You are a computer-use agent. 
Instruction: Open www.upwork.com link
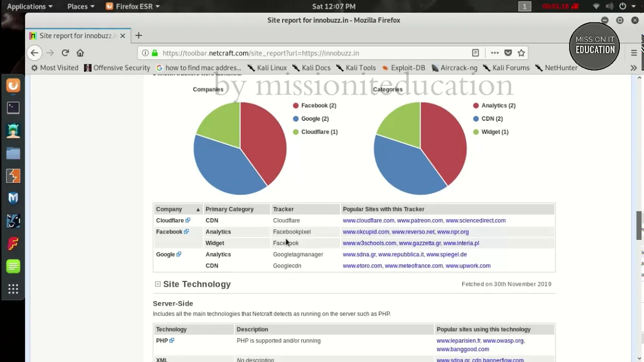[468, 265]
